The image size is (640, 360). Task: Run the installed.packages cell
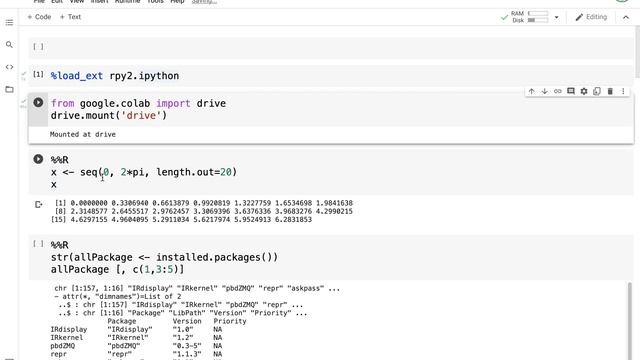tap(38, 244)
